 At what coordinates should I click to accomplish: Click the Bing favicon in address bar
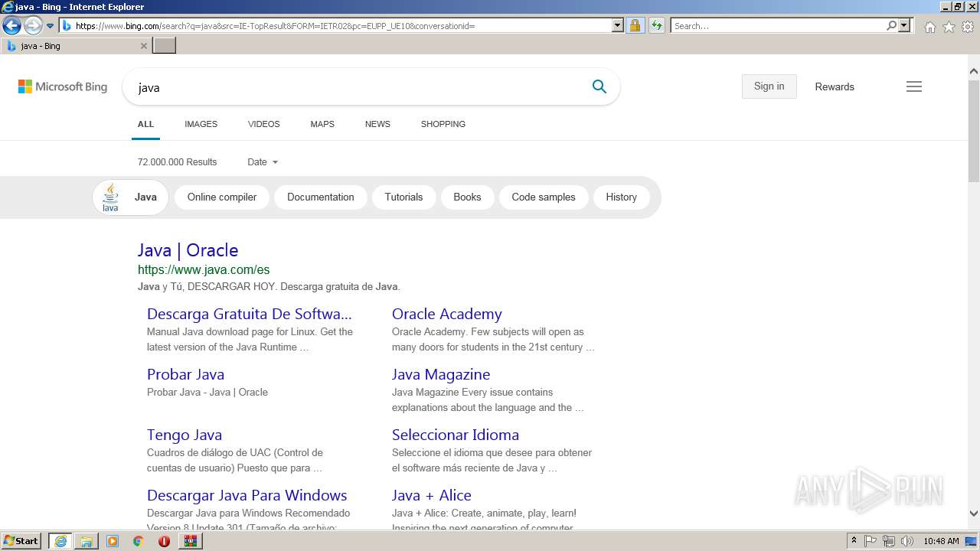point(67,26)
